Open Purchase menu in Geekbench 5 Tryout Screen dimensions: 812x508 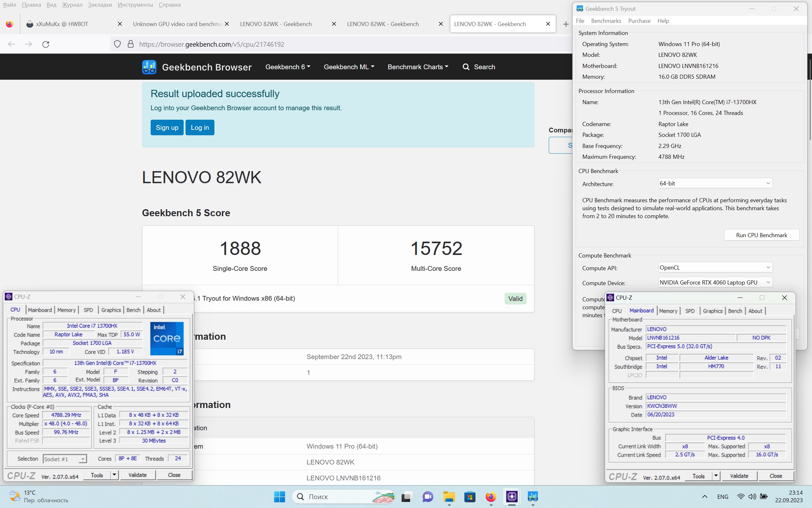(x=639, y=21)
